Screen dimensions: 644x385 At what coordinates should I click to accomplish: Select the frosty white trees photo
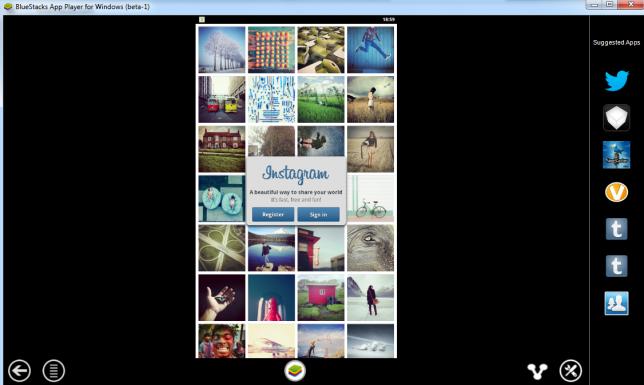[x=222, y=50]
